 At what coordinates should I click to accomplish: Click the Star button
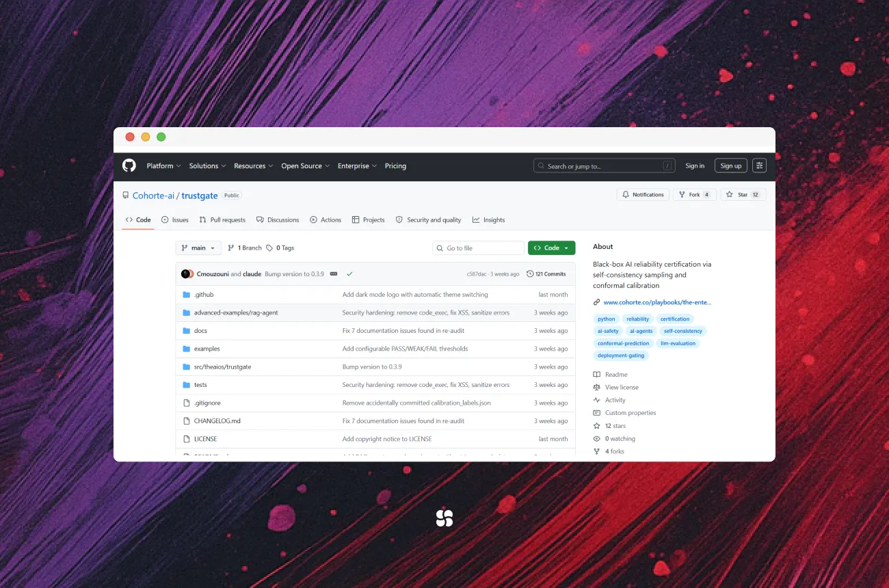pos(743,195)
